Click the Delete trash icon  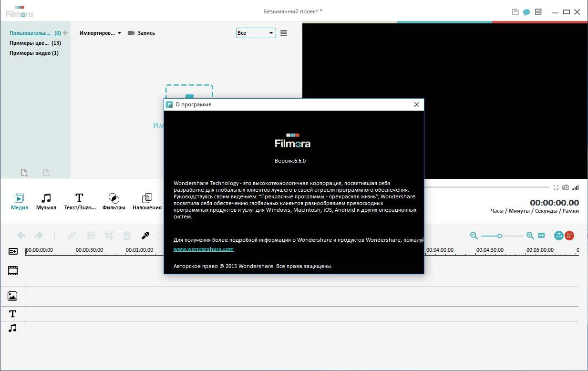pos(127,236)
